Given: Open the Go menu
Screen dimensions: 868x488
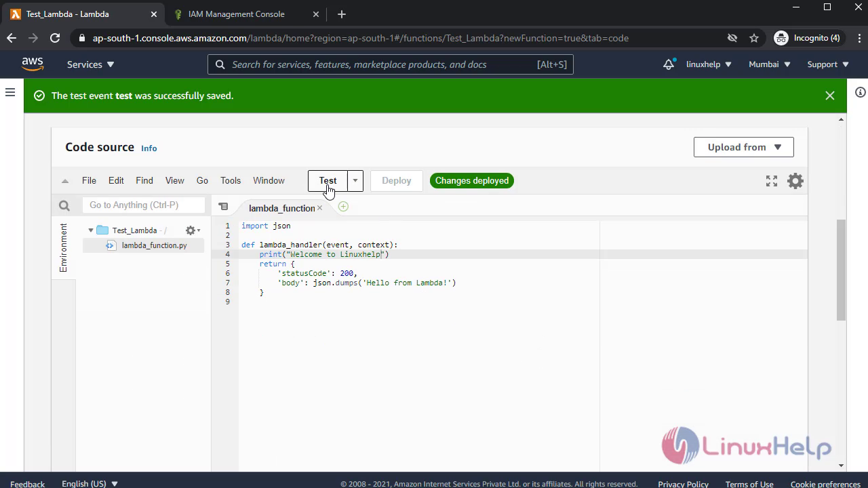Looking at the screenshot, I should pos(202,181).
